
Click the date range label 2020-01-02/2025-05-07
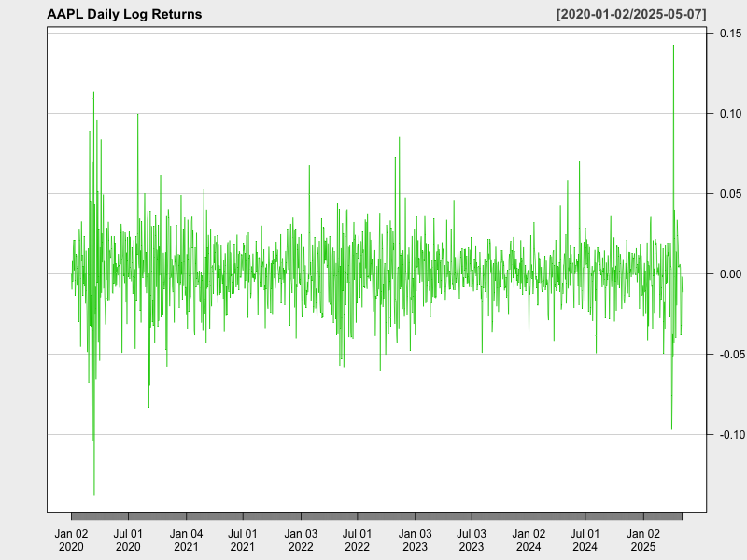[x=631, y=14]
